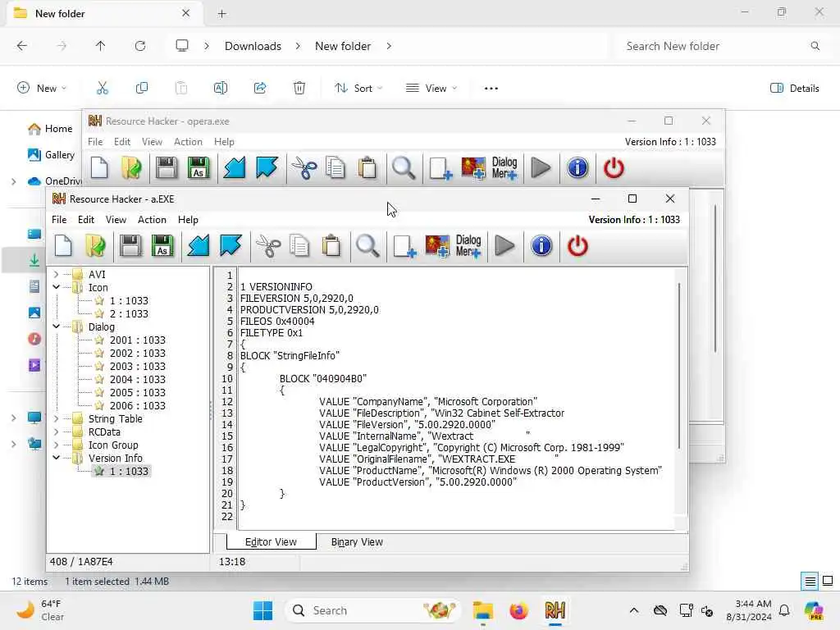Click the Delete trash icon in File Explorer
Screen dimensions: 840x630
(299, 88)
